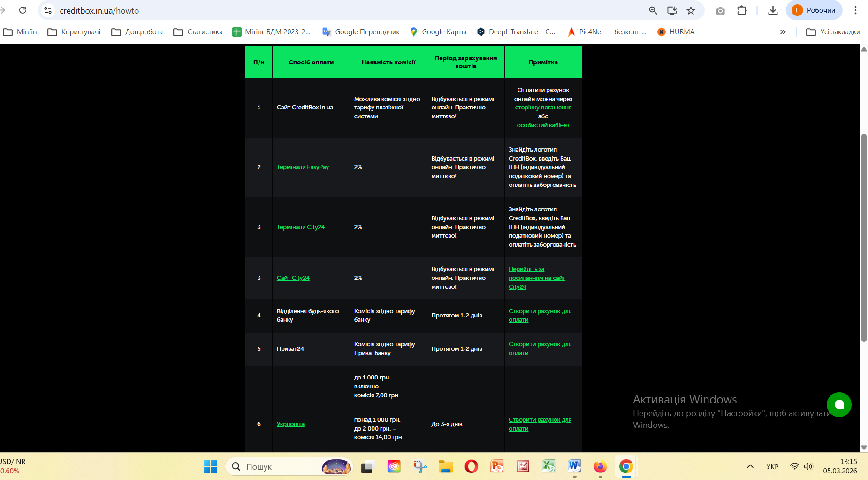The width and height of the screenshot is (868, 480).
Task: Click the Спосіб оплати column header
Action: [311, 62]
